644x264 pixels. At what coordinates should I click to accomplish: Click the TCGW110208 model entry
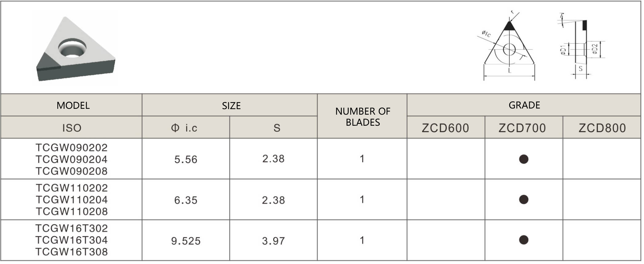tap(72, 211)
